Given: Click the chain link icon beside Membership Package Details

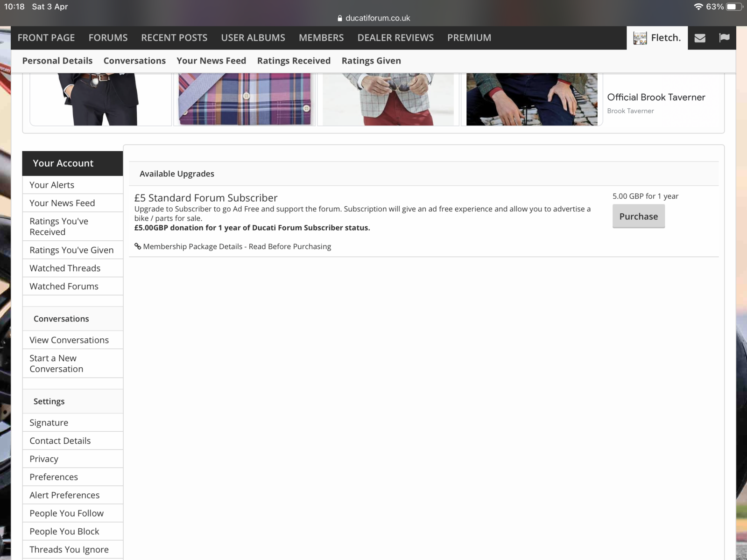Looking at the screenshot, I should (x=138, y=246).
